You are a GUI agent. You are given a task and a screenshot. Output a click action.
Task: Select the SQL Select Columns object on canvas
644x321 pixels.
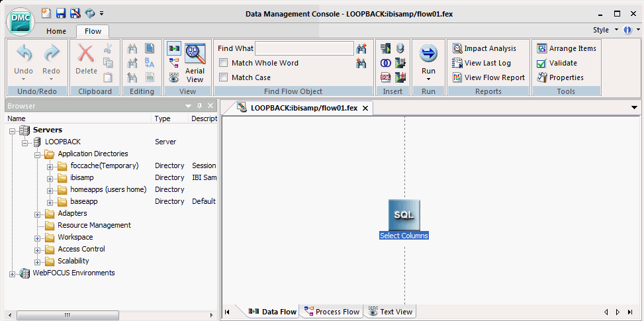pyautogui.click(x=404, y=220)
